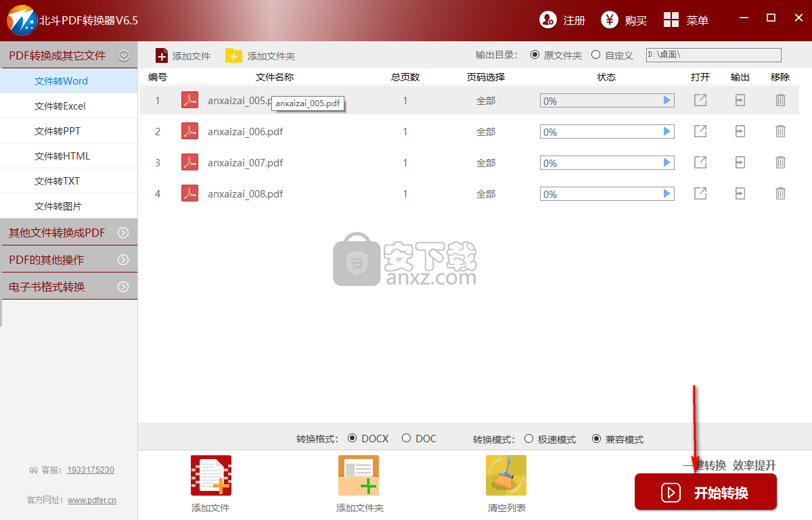Open the converted anxaizai_005.pdf file icon
This screenshot has height=520, width=812.
point(700,100)
